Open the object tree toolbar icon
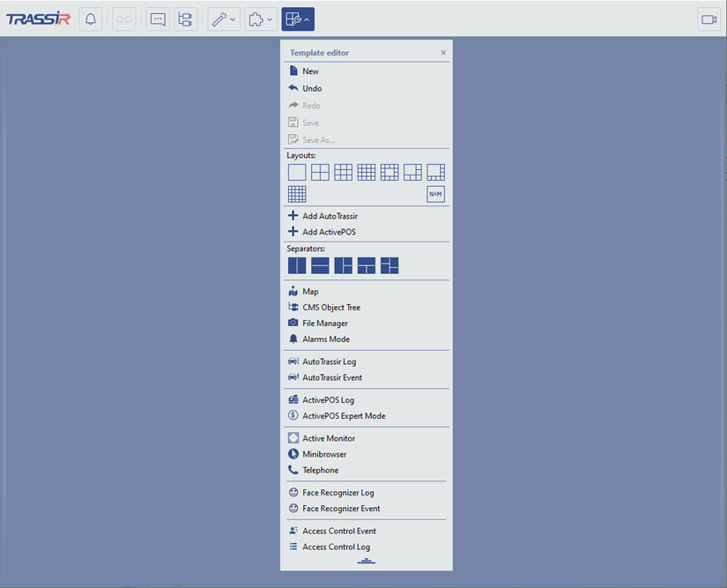The image size is (727, 588). [185, 19]
